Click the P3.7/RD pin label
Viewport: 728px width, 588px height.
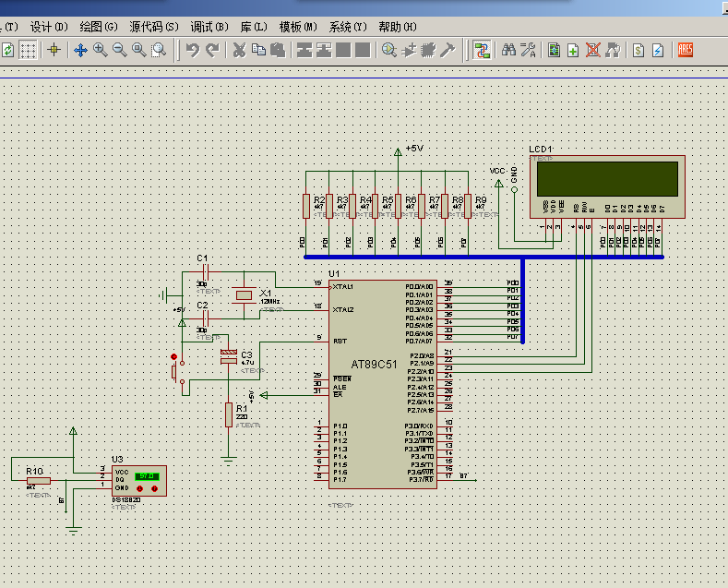click(421, 480)
